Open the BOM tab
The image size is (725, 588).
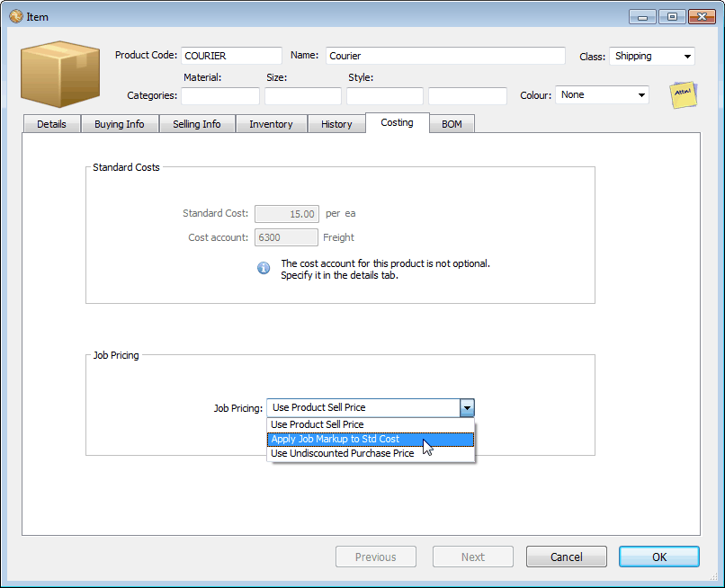coord(452,124)
